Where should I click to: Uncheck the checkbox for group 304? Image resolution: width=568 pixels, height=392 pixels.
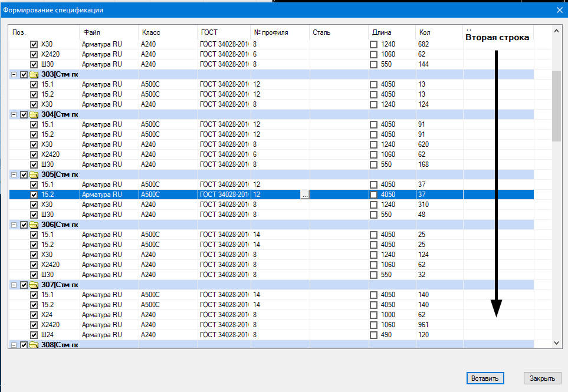(24, 114)
